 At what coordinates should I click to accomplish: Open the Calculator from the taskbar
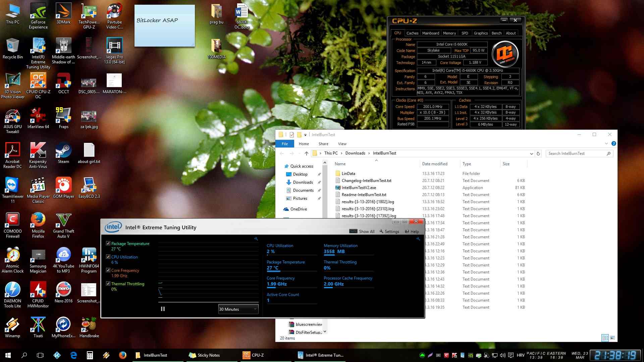point(90,355)
